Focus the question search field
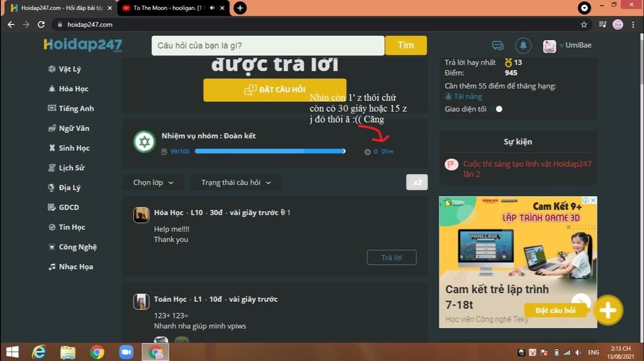Screen dimensions: 644x361 point(268,45)
